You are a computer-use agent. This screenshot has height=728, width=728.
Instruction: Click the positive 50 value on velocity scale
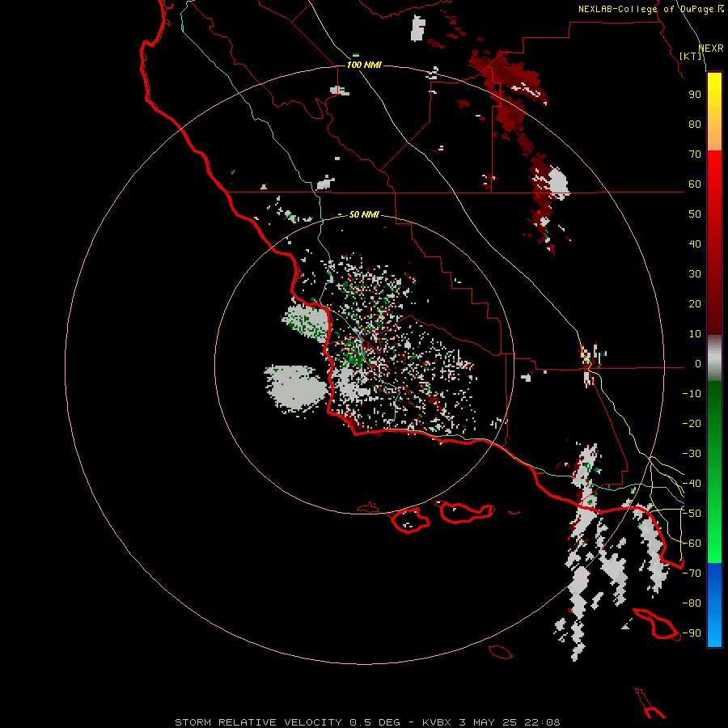point(695,214)
